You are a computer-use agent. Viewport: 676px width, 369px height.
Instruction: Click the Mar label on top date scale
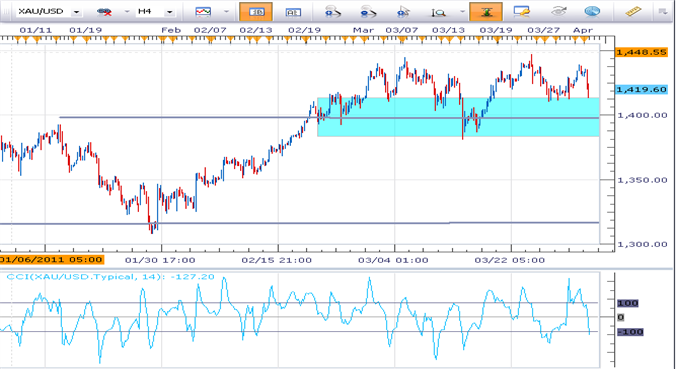pos(363,30)
